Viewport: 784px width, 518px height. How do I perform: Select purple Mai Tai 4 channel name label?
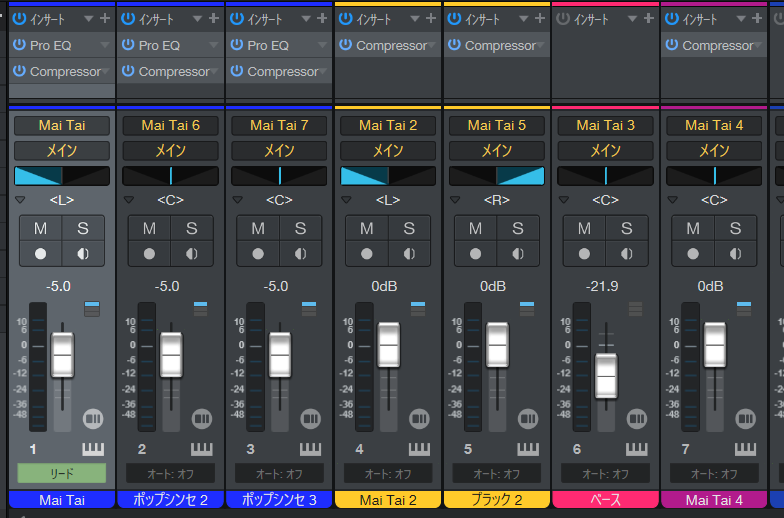point(714,500)
